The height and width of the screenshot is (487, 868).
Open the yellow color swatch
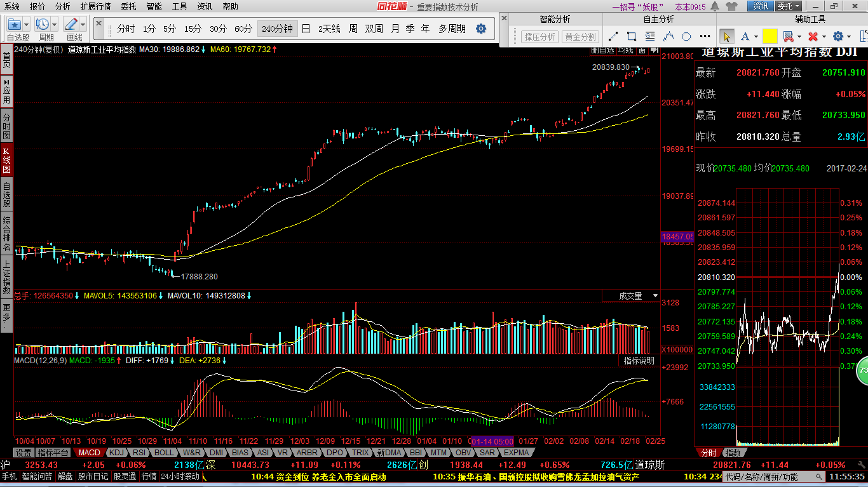770,36
